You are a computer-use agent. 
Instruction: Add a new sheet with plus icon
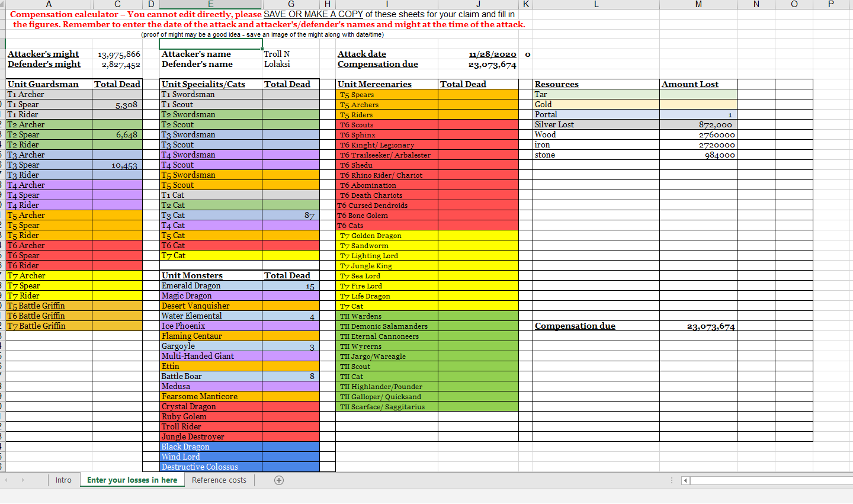coord(279,480)
